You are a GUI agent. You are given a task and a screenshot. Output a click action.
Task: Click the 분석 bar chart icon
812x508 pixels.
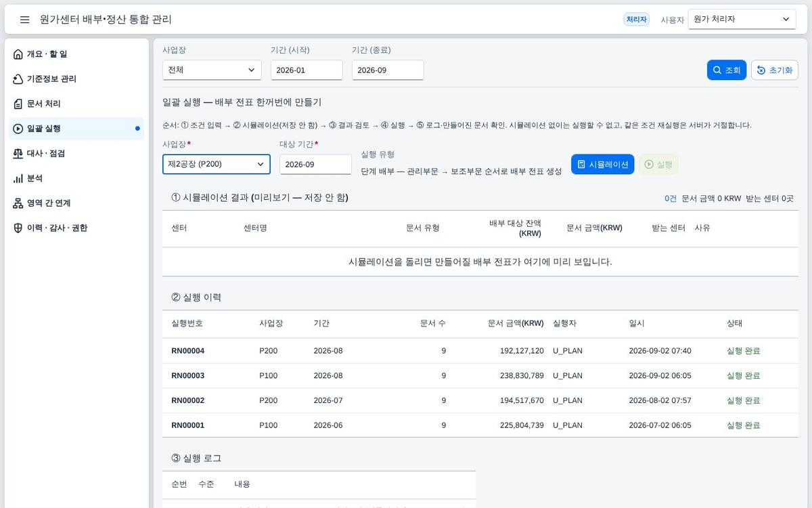click(x=18, y=178)
